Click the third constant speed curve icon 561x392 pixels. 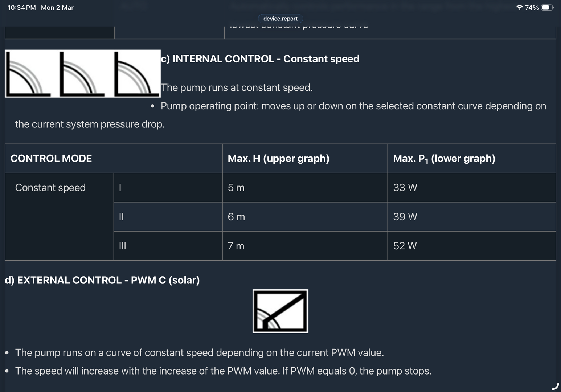(x=136, y=74)
